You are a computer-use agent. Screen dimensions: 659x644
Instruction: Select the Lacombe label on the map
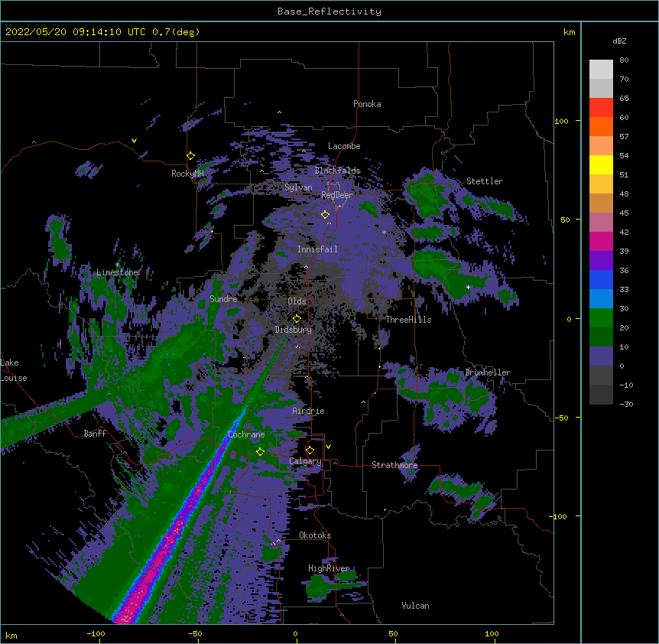344,146
